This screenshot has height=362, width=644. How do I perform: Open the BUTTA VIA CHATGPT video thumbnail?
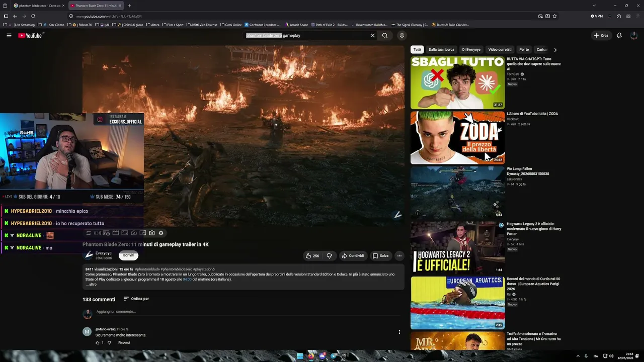point(457,82)
